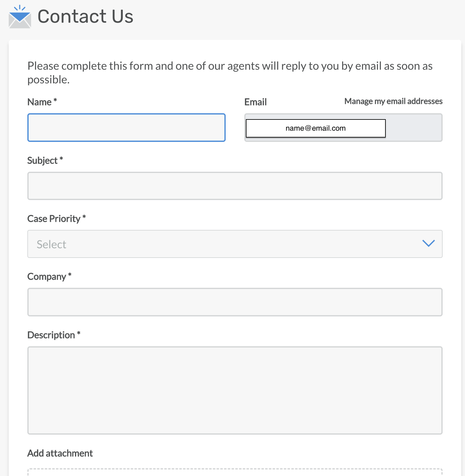The height and width of the screenshot is (476, 465).
Task: Click the "Contact Us" page heading
Action: pos(85,16)
